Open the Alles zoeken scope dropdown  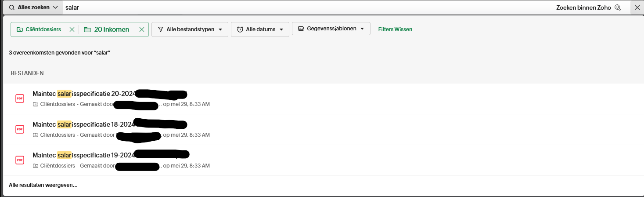(55, 7)
